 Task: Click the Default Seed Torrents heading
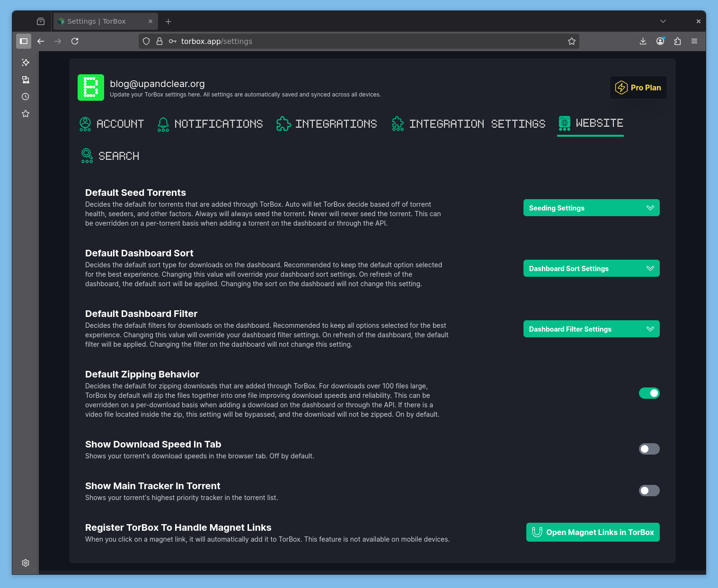pos(135,193)
